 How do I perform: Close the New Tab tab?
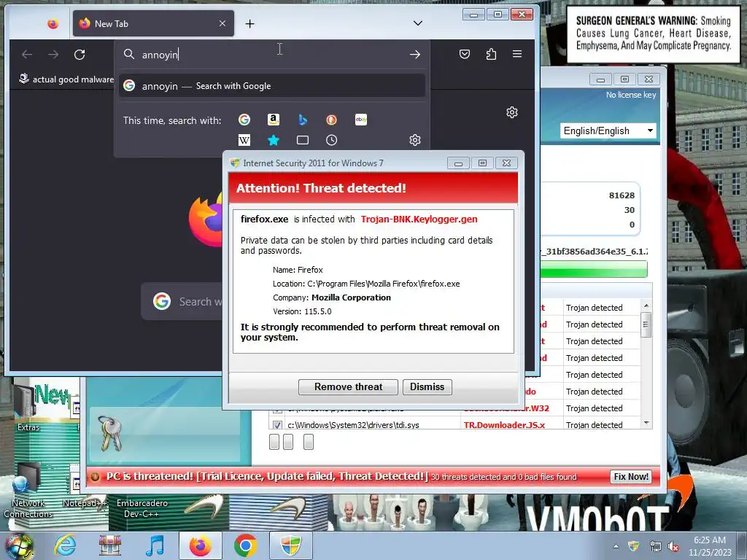[x=222, y=23]
